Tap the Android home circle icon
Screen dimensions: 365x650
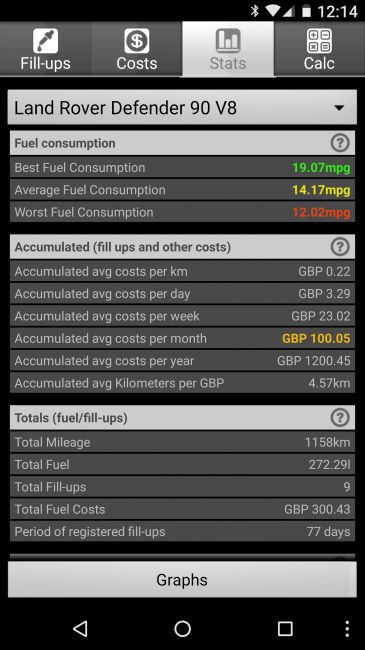coord(182,628)
